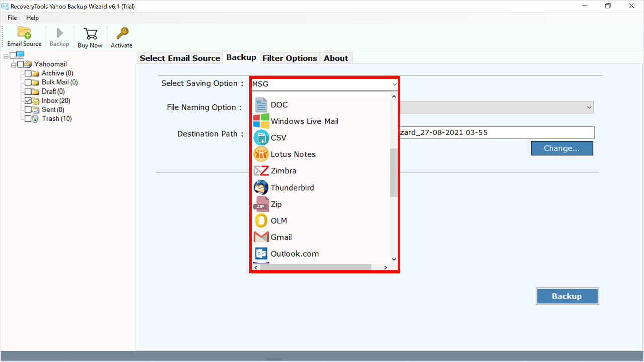Select the "Inbox (20)" tree label
The width and height of the screenshot is (644, 362).
point(56,101)
